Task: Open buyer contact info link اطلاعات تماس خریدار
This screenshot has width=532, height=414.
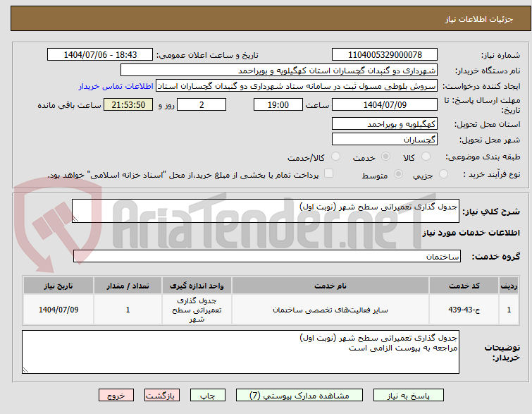Action: pyautogui.click(x=116, y=86)
